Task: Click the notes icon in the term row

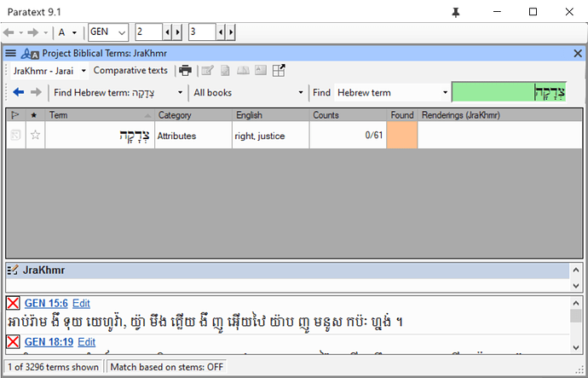Action: pyautogui.click(x=15, y=135)
